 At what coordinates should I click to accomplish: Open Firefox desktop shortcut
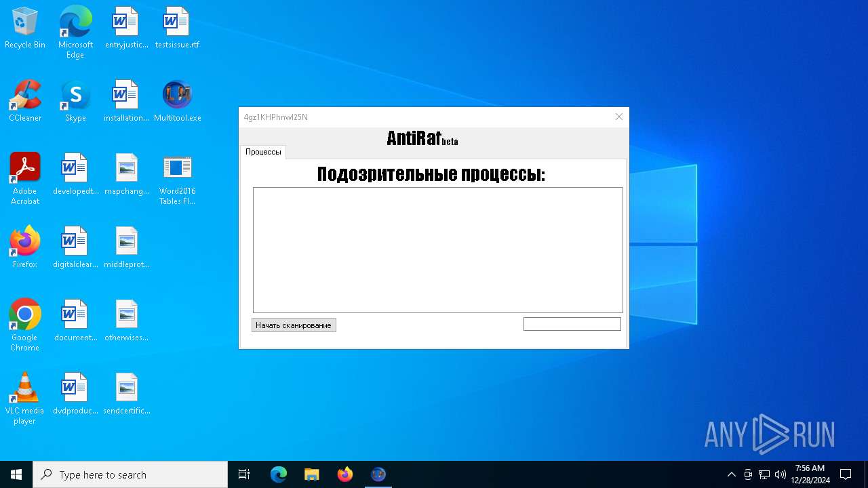(x=25, y=247)
